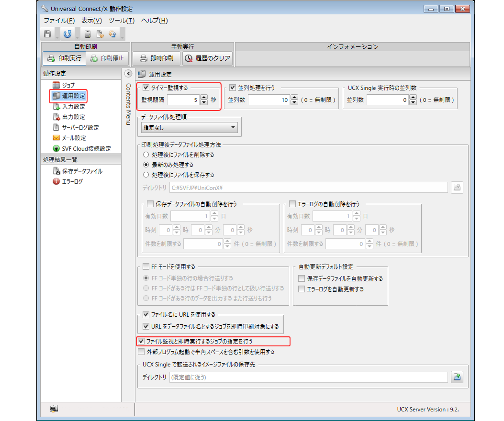Select 運用設定 in the sidebar tree
This screenshot has width=504, height=421.
(x=69, y=96)
